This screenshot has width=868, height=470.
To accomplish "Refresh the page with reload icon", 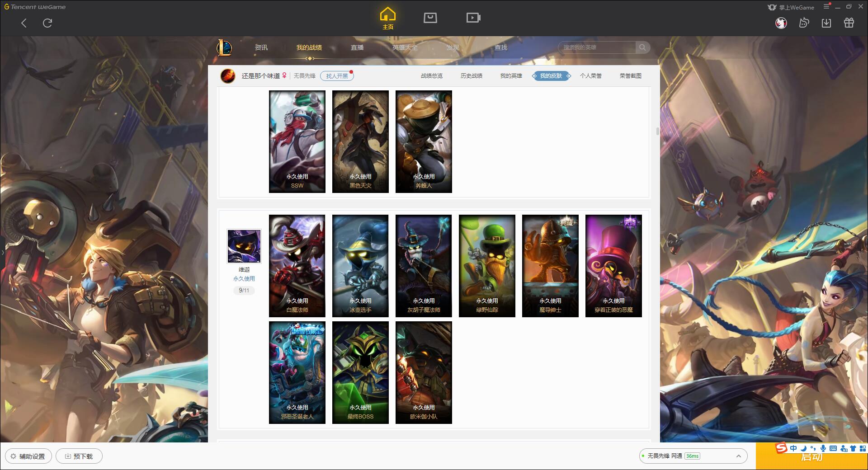I will [47, 23].
